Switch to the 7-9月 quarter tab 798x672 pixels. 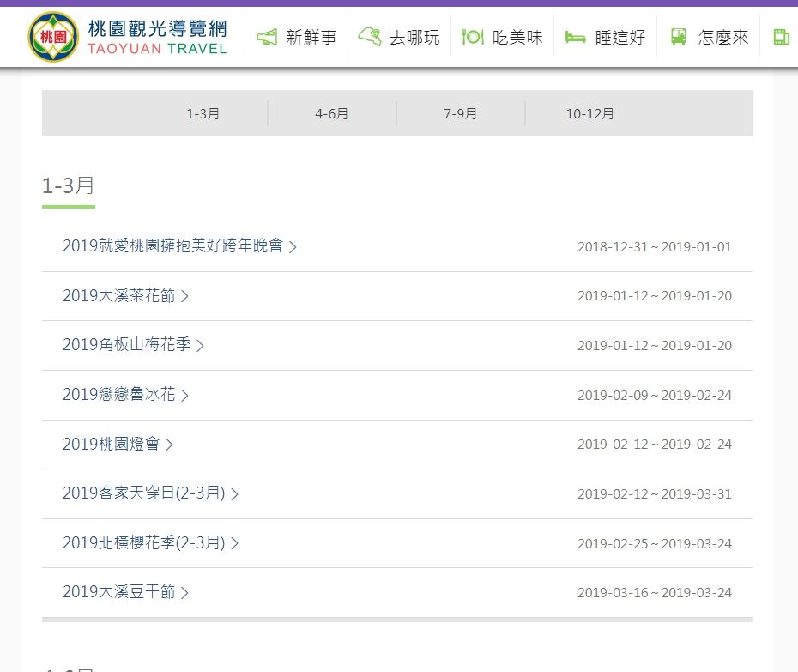[x=461, y=113]
